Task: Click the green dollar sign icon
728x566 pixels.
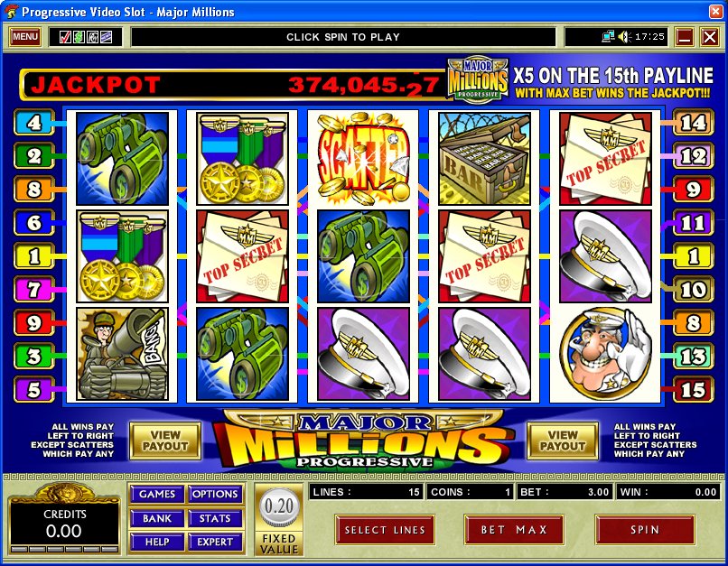Action: 79,37
